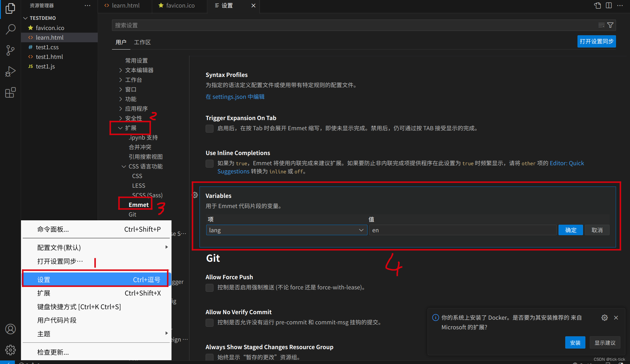This screenshot has height=364, width=630.
Task: Click Open Settings (JSON) icon
Action: coord(597,6)
